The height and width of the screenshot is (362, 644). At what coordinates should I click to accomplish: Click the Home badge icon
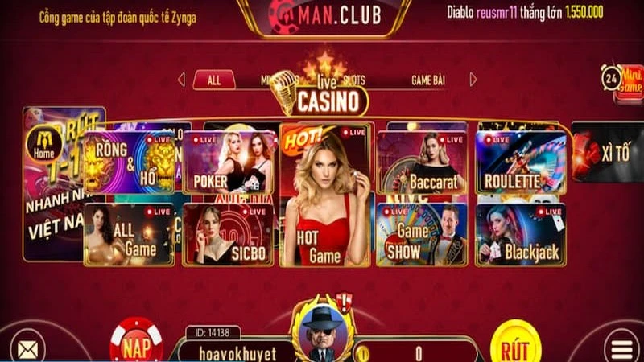pyautogui.click(x=44, y=145)
